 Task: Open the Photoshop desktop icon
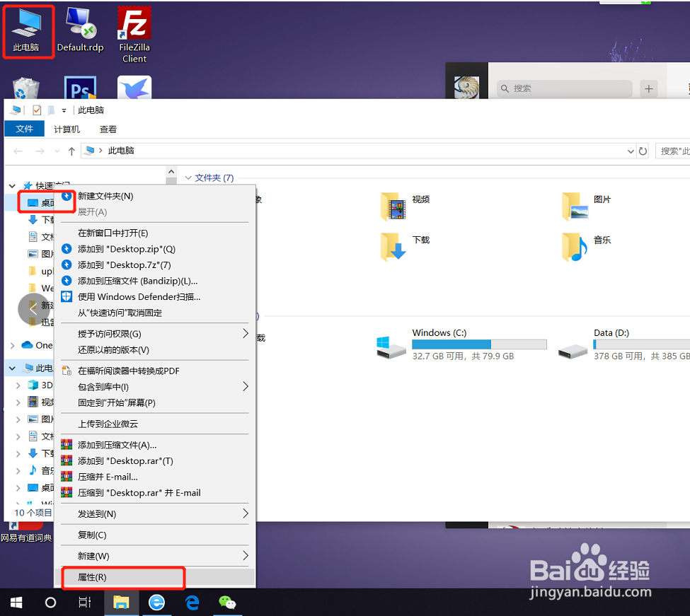[80, 88]
